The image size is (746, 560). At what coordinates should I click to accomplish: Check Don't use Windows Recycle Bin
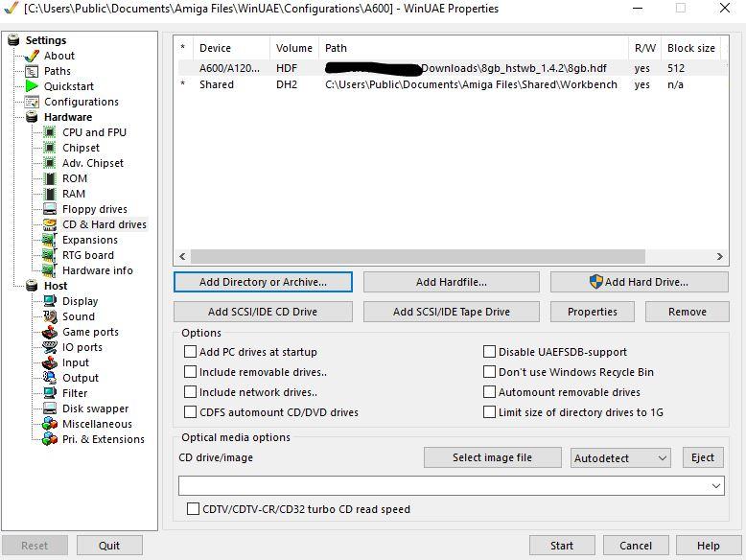click(489, 372)
